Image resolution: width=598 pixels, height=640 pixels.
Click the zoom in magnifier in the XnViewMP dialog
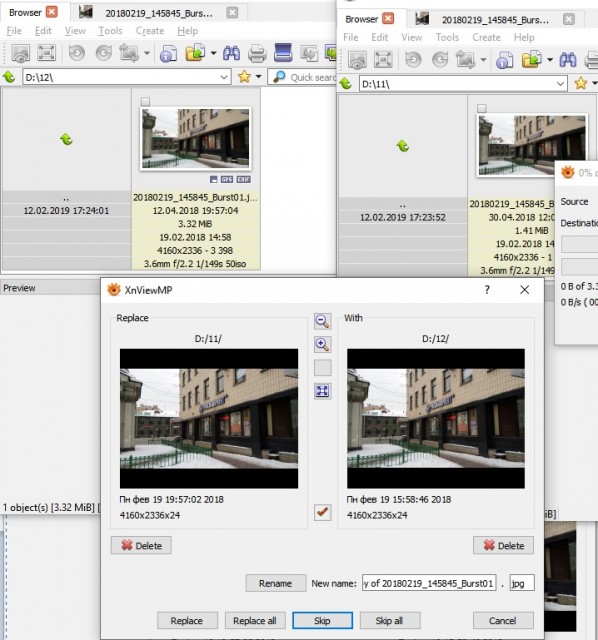point(322,344)
